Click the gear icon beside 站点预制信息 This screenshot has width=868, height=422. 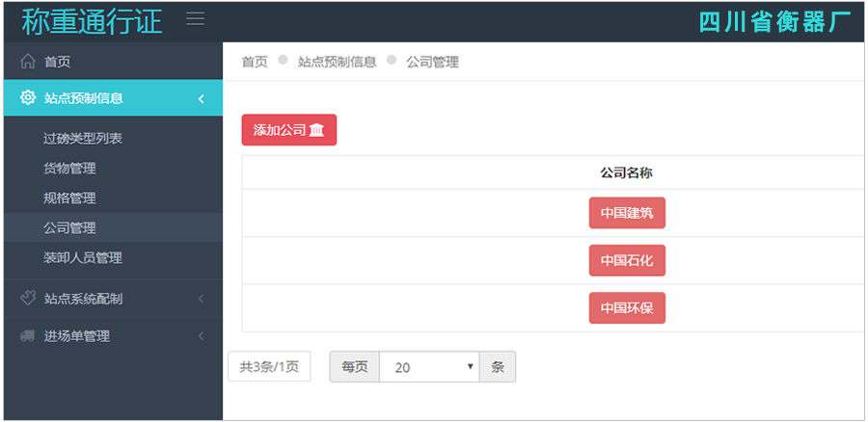point(28,97)
